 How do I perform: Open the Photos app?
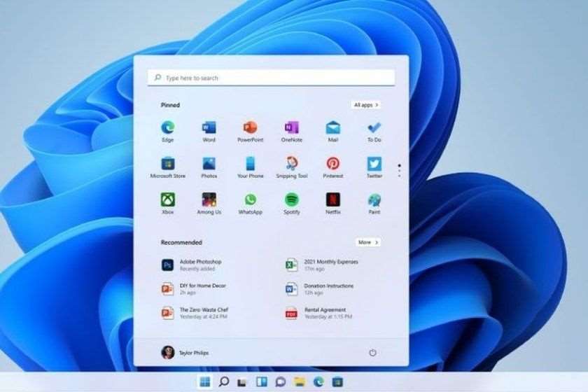click(x=209, y=168)
